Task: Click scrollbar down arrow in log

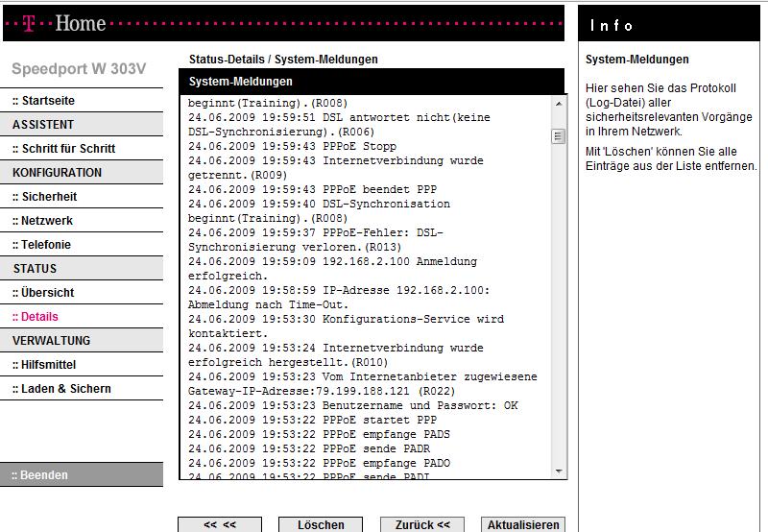Action: point(559,472)
